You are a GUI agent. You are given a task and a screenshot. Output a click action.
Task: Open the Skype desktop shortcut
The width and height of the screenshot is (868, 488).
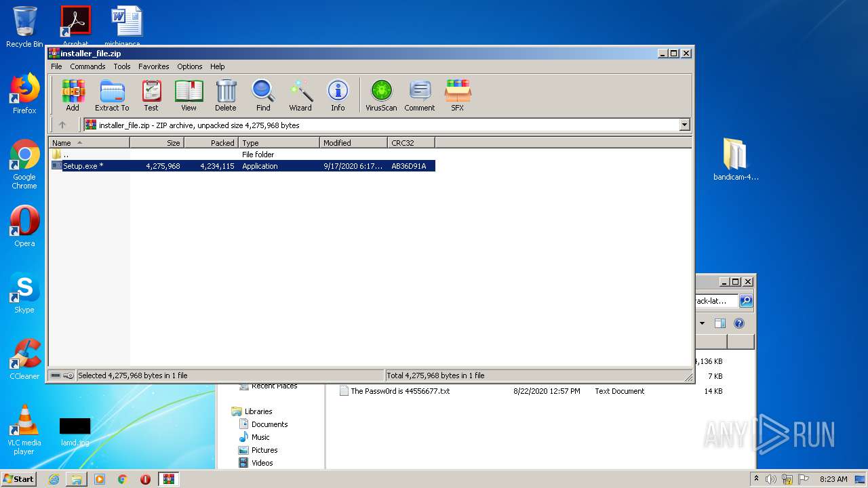tap(24, 293)
